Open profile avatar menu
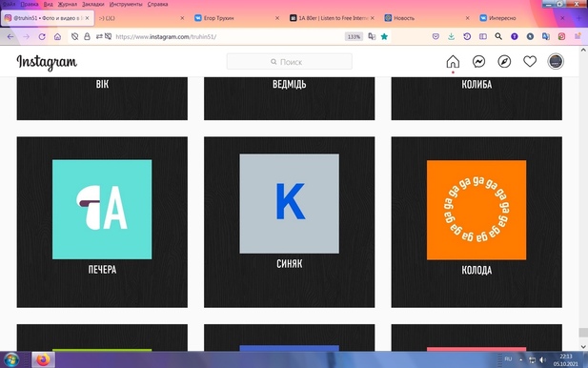This screenshot has height=368, width=588. click(x=556, y=62)
